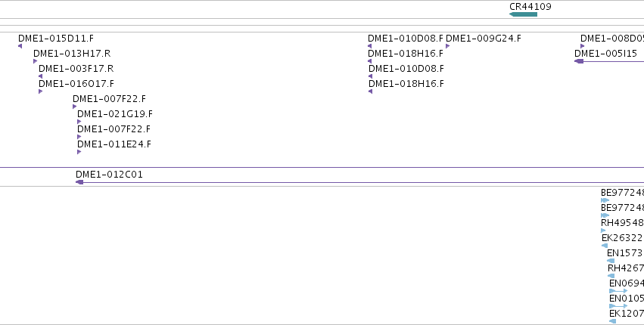Image resolution: width=644 pixels, height=325 pixels.
Task: Click the label beginning RH4267
Action: [x=626, y=268]
